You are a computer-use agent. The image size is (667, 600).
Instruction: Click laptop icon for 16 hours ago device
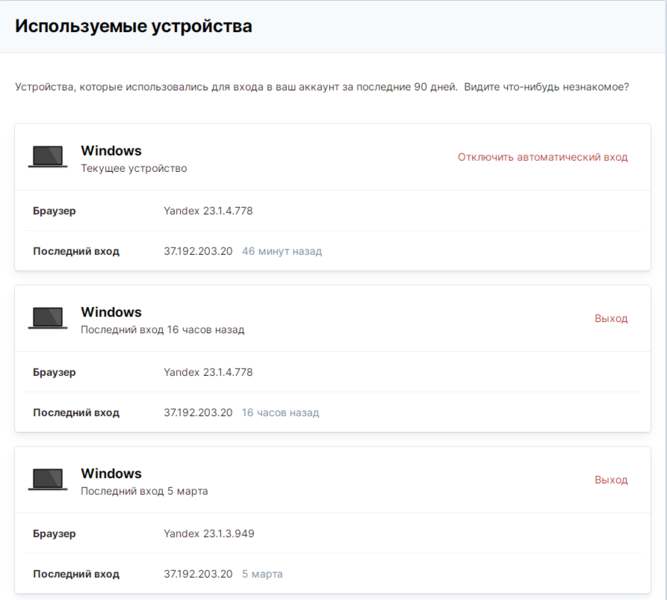click(x=48, y=317)
